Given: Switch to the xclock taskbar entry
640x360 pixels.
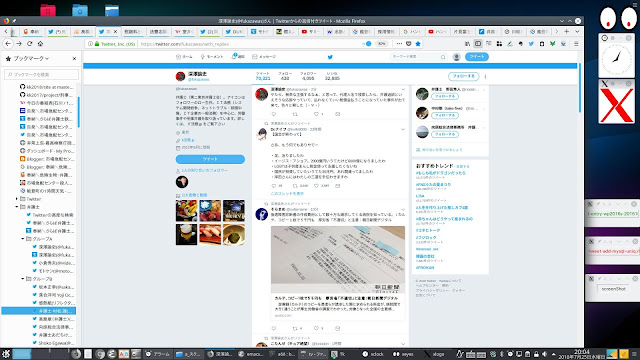Looking at the screenshot, I should tap(373, 354).
